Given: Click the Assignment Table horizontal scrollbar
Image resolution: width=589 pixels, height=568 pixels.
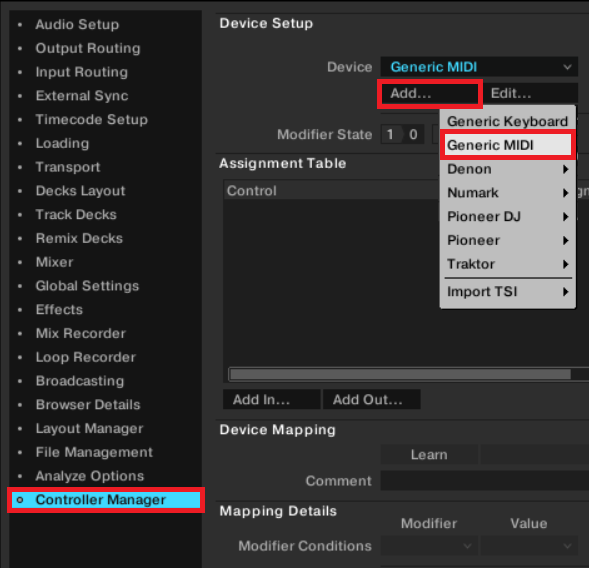Looking at the screenshot, I should (400, 374).
